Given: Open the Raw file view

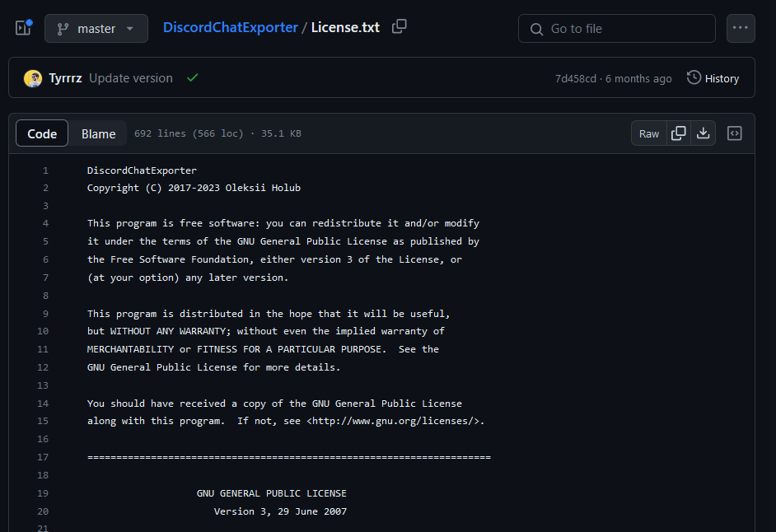Looking at the screenshot, I should [649, 133].
